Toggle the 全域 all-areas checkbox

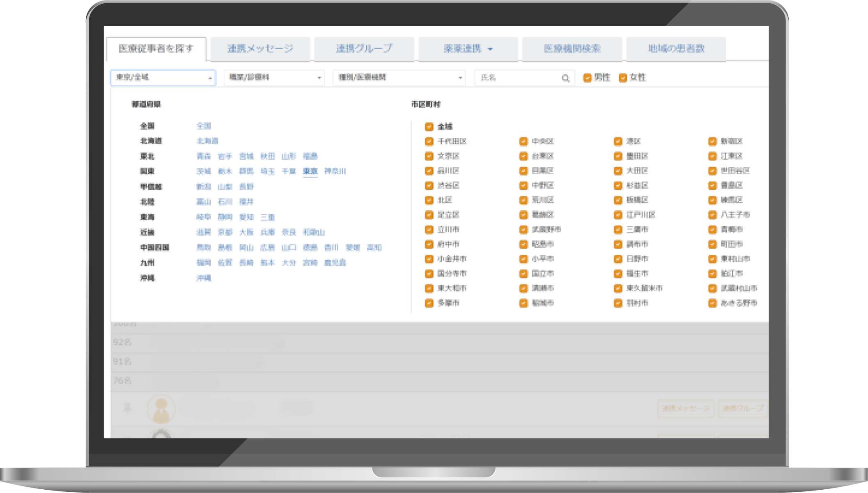(429, 127)
